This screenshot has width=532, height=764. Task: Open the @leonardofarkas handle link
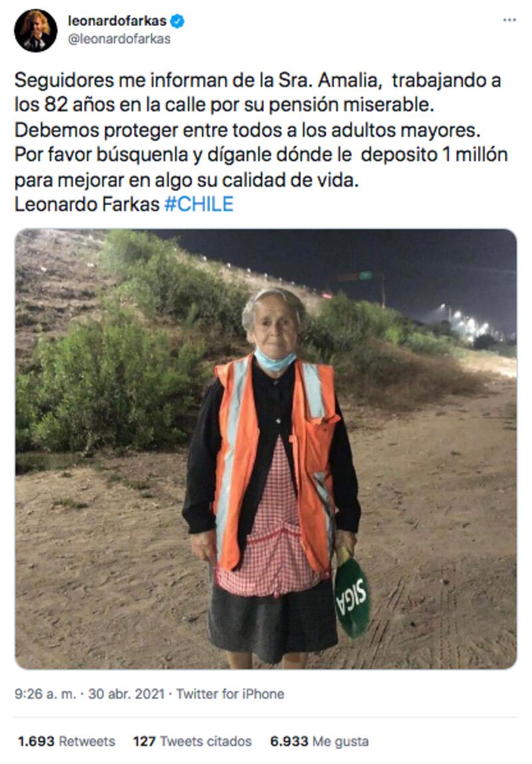119,39
